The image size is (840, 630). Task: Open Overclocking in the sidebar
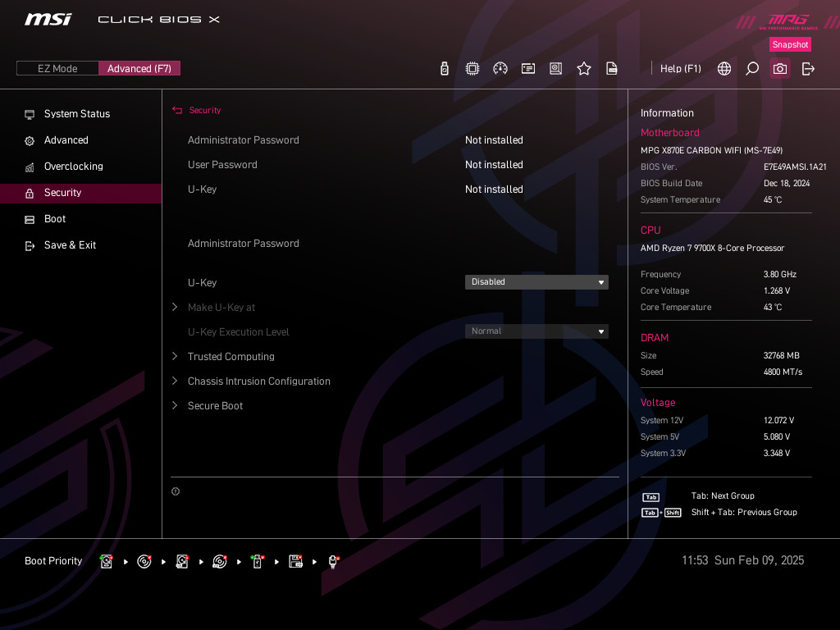pyautogui.click(x=73, y=167)
